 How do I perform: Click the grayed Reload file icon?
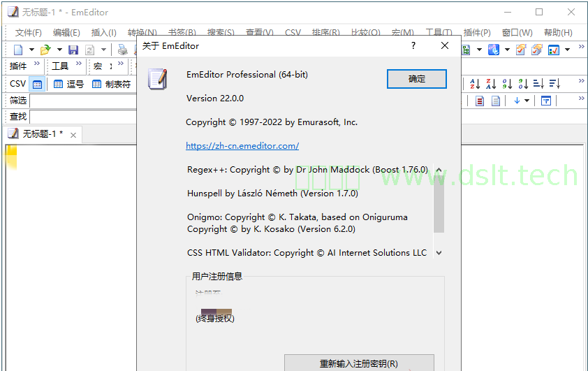click(x=89, y=50)
